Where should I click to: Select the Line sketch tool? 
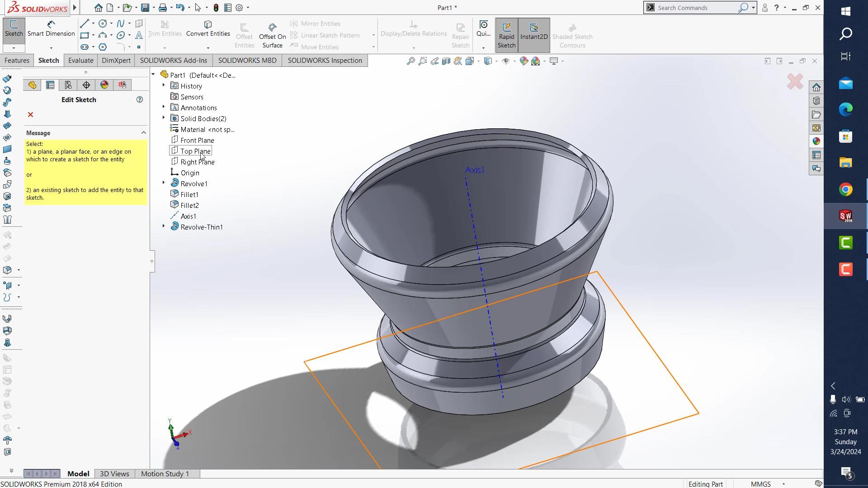click(x=85, y=23)
